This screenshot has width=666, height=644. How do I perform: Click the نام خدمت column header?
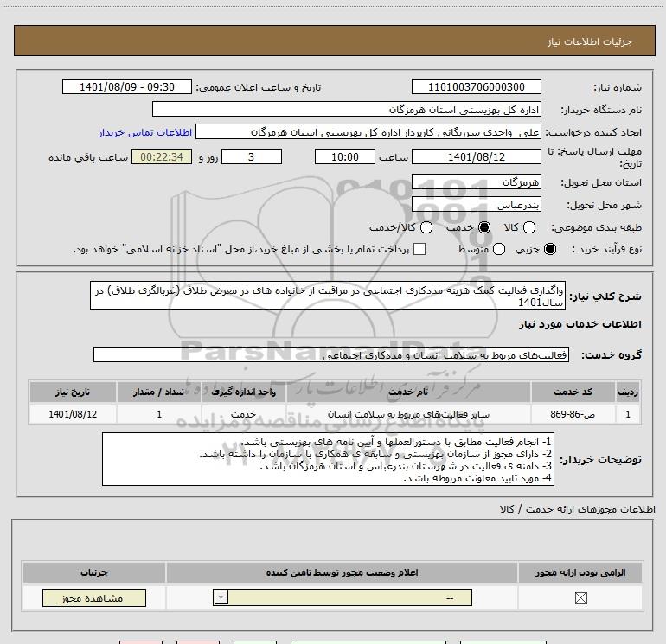click(x=408, y=392)
